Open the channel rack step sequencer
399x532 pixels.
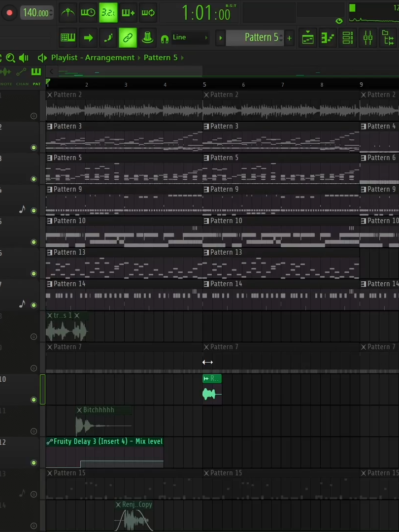point(348,37)
